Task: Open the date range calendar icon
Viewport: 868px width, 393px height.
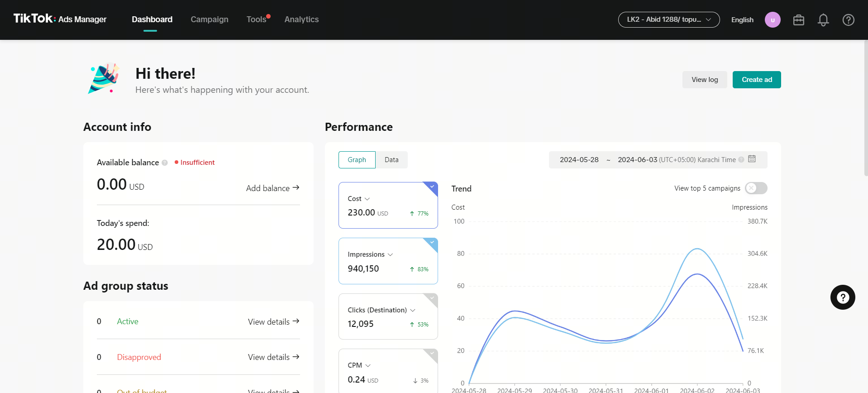Action: tap(752, 159)
